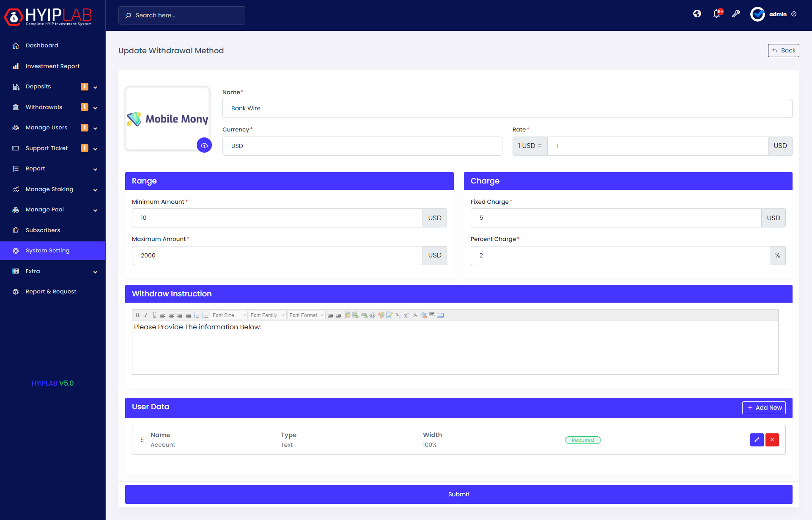Click the add link icon in editor
This screenshot has height=520, width=812.
click(x=364, y=315)
